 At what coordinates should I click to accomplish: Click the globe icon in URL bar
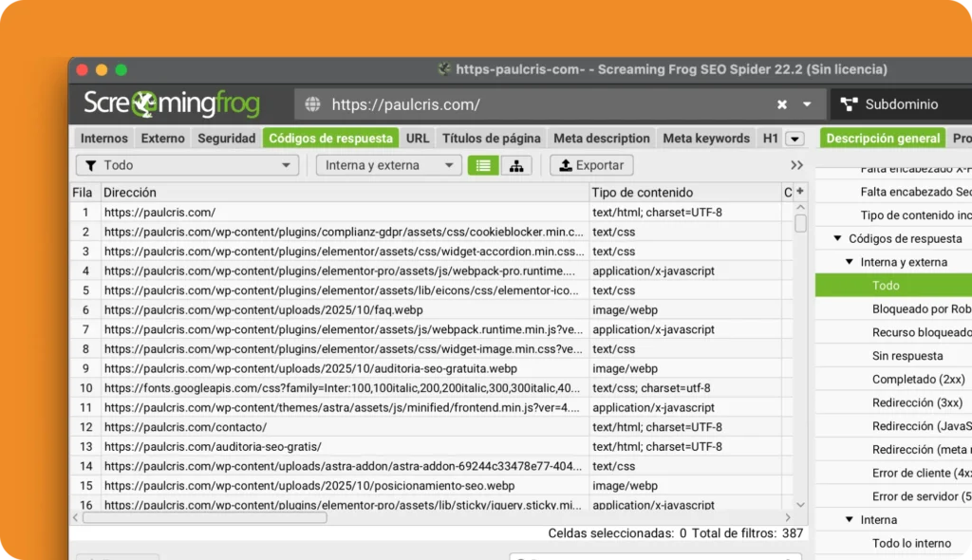[312, 104]
